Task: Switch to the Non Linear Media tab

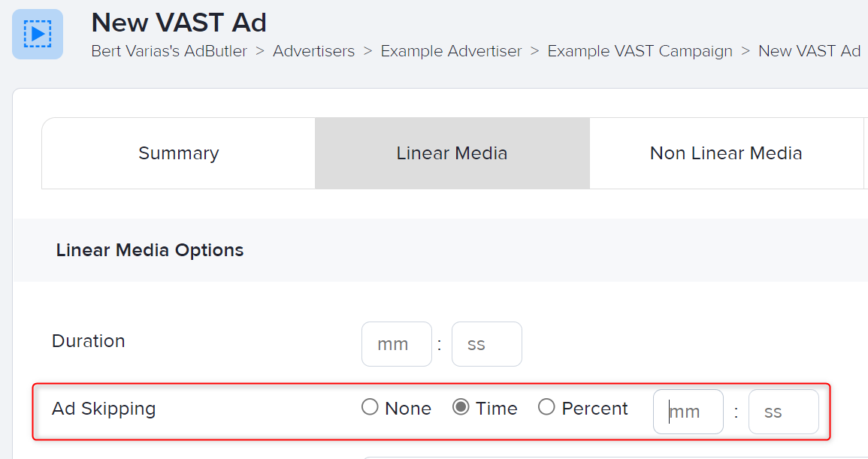Action: pyautogui.click(x=725, y=152)
